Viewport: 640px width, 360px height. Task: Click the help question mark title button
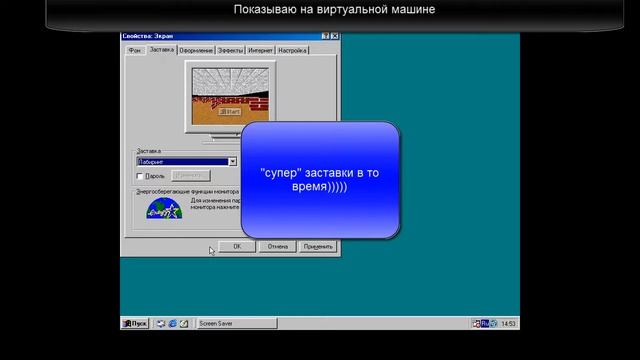[325, 36]
